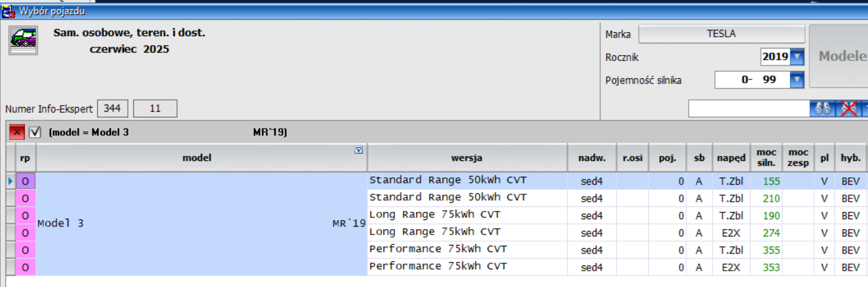
Task: Sort by the rp column header
Action: [25, 158]
